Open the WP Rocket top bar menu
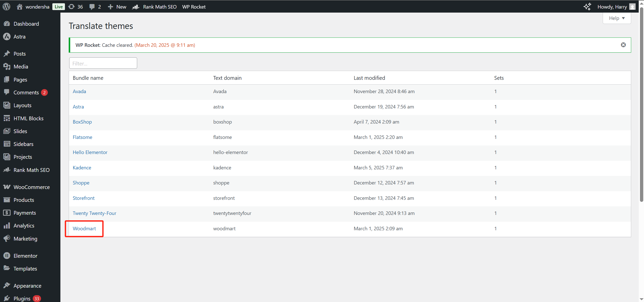644x302 pixels. click(194, 7)
